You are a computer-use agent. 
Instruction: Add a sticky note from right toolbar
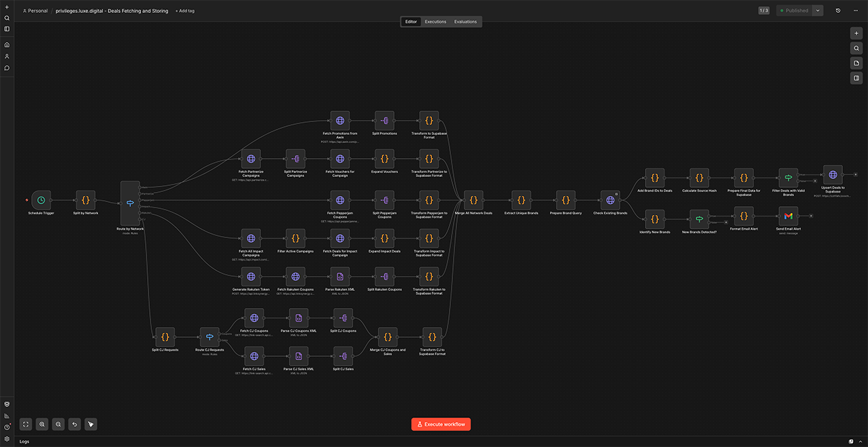click(856, 63)
